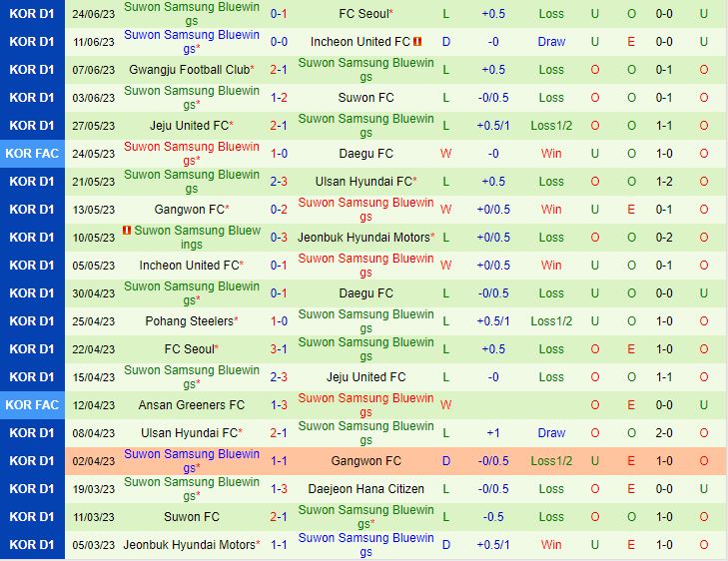Image resolution: width=728 pixels, height=561 pixels.
Task: Open FC Seoul team link in 24/06/23 row
Action: coord(364,14)
